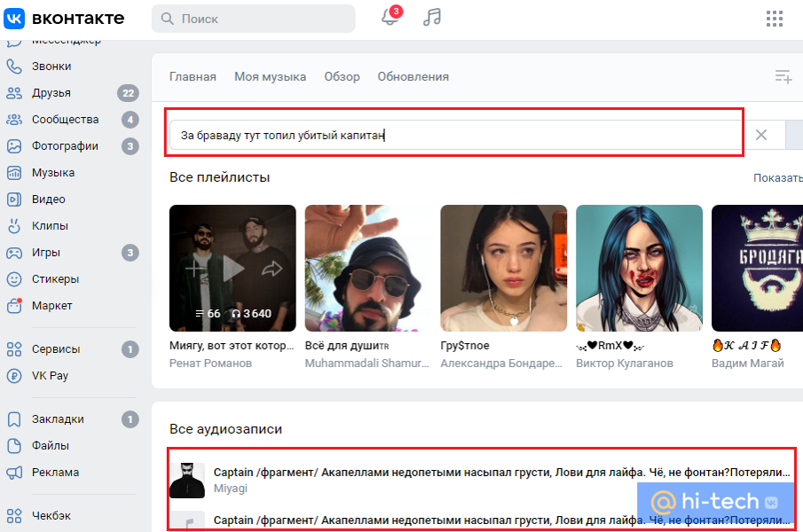Click the Фотографии picture icon
Screen dimensions: 803x532
point(14,145)
